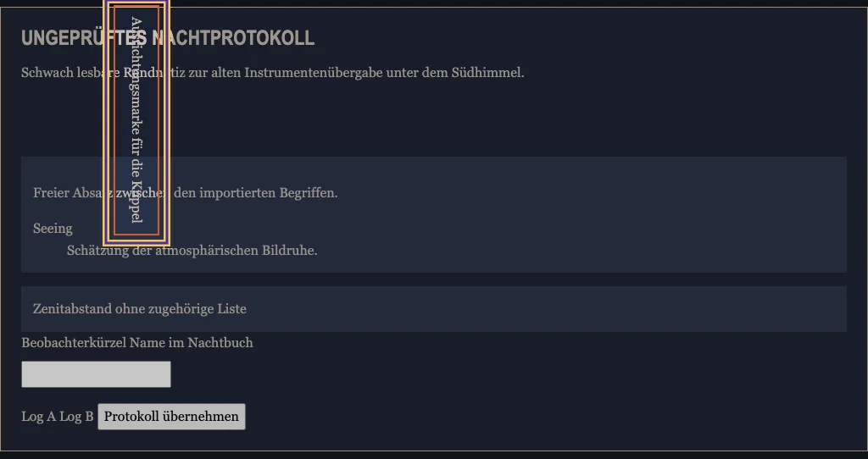Select the Log B option
868x459 pixels.
click(x=76, y=417)
